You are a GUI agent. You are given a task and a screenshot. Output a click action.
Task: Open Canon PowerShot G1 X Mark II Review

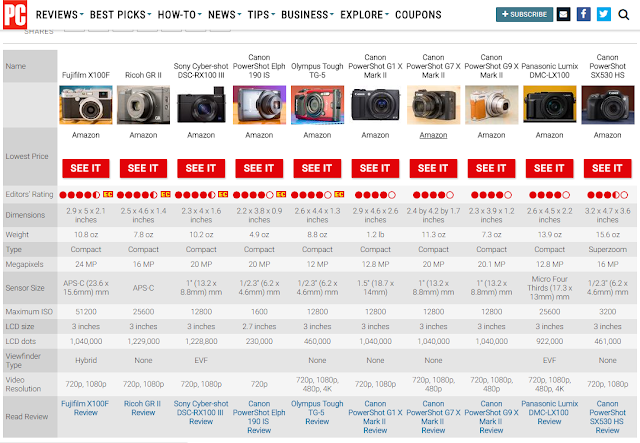[375, 417]
